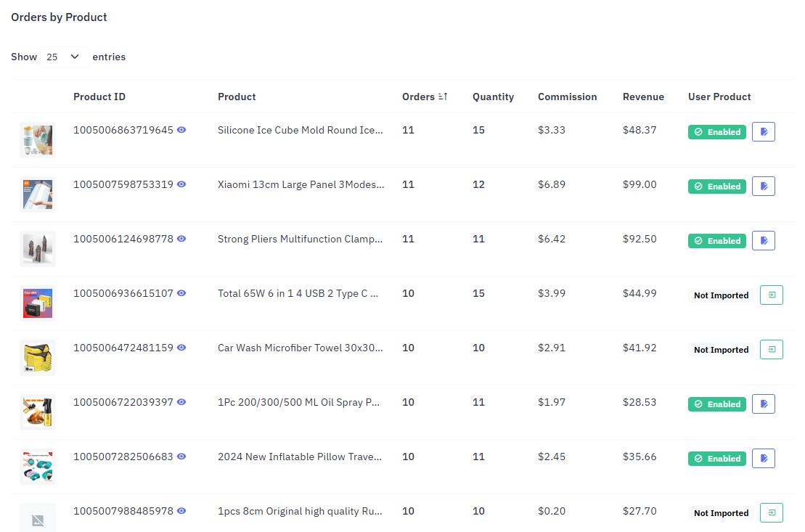805x532 pixels.
Task: Open the Total 65W charger thumbnail
Action: 38,303
